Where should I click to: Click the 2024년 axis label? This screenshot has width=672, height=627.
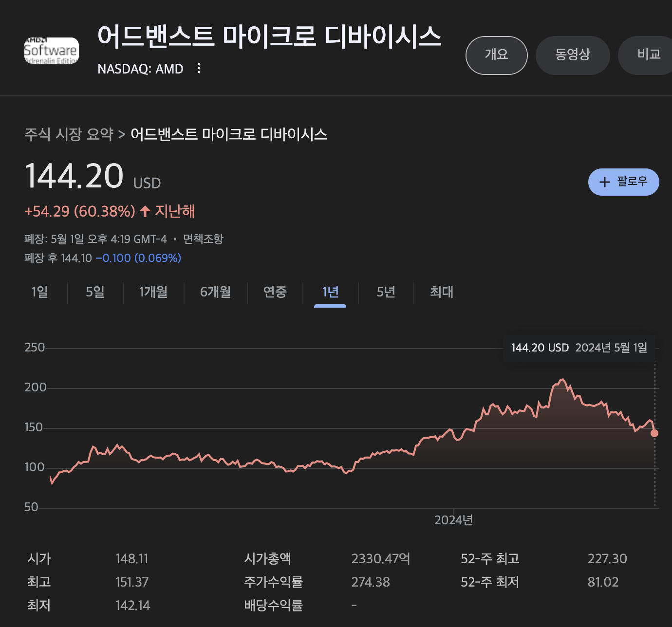(453, 520)
